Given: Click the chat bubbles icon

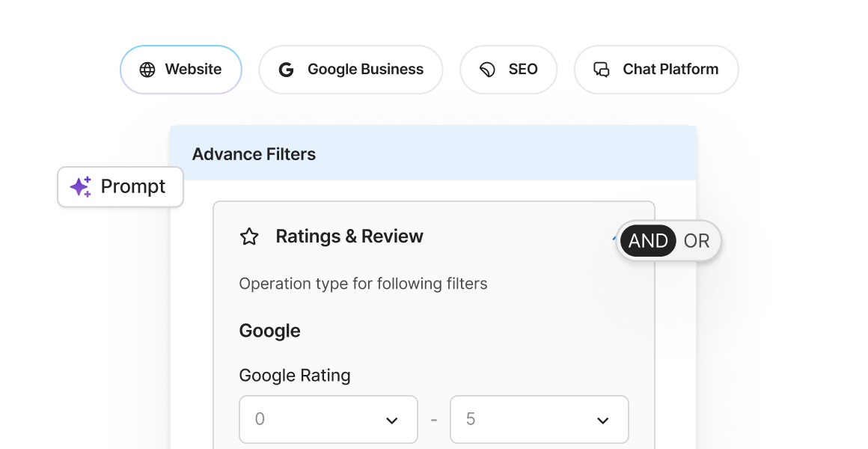Looking at the screenshot, I should tap(602, 70).
